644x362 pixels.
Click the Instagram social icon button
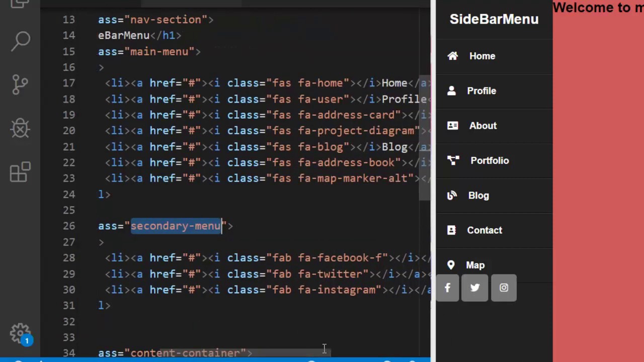click(504, 288)
